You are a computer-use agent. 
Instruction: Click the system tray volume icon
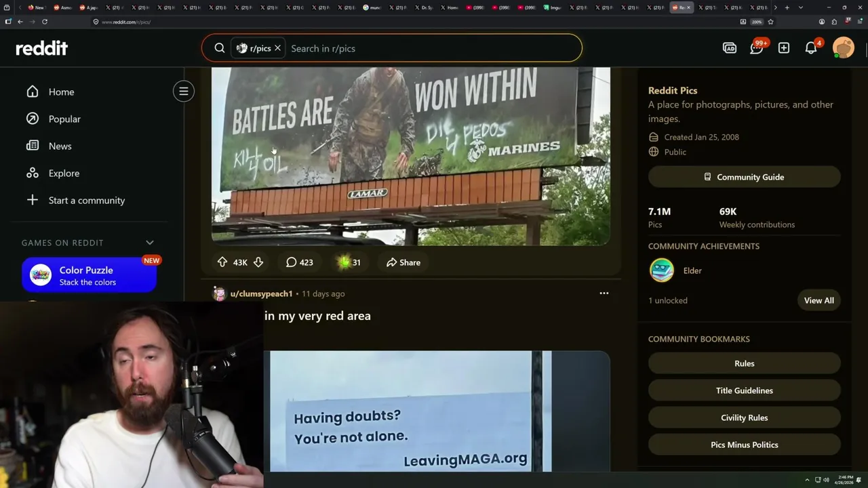(x=826, y=480)
